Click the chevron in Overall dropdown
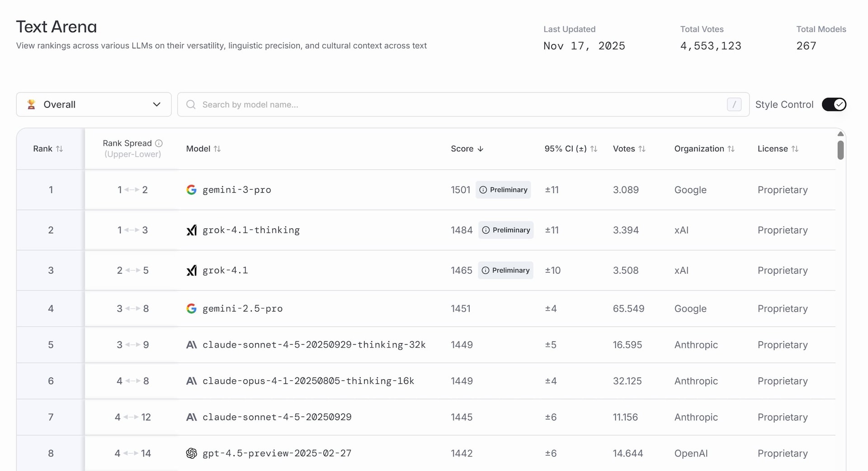The width and height of the screenshot is (868, 471). [x=156, y=104]
